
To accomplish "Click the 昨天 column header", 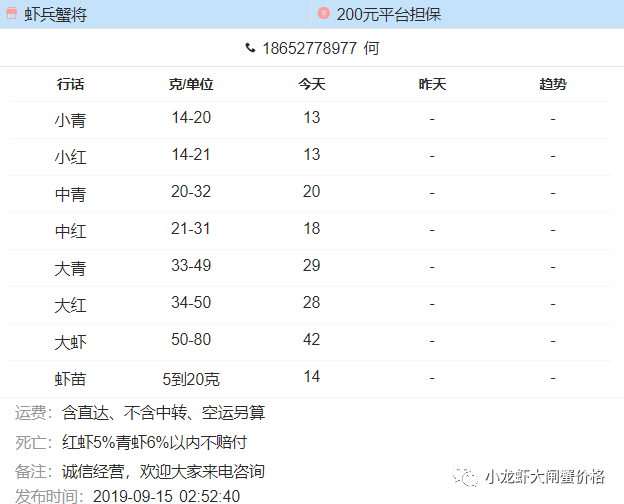I will (x=432, y=84).
